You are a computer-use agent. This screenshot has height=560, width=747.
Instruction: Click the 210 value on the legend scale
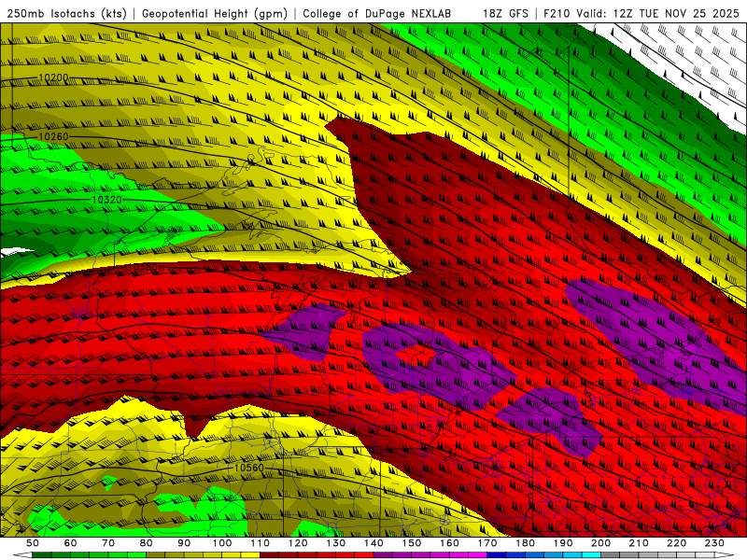[x=639, y=543]
